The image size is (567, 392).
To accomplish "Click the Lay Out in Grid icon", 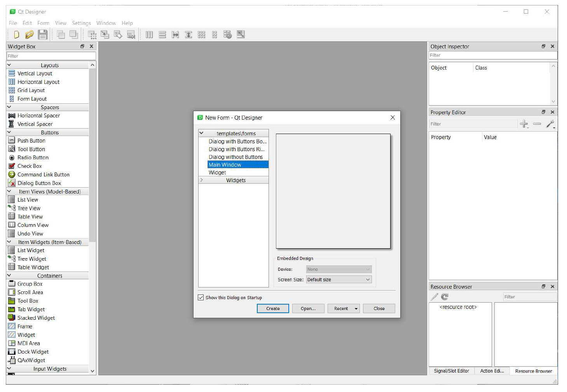I will 201,35.
